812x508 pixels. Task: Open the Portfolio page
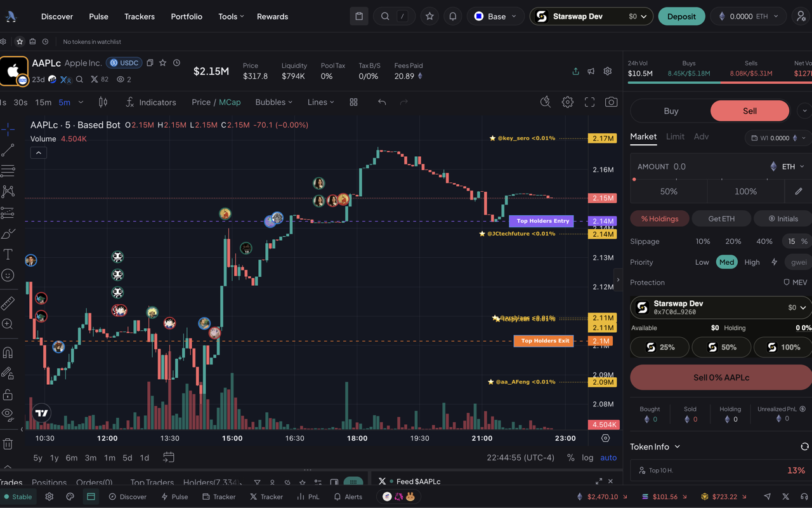(187, 17)
